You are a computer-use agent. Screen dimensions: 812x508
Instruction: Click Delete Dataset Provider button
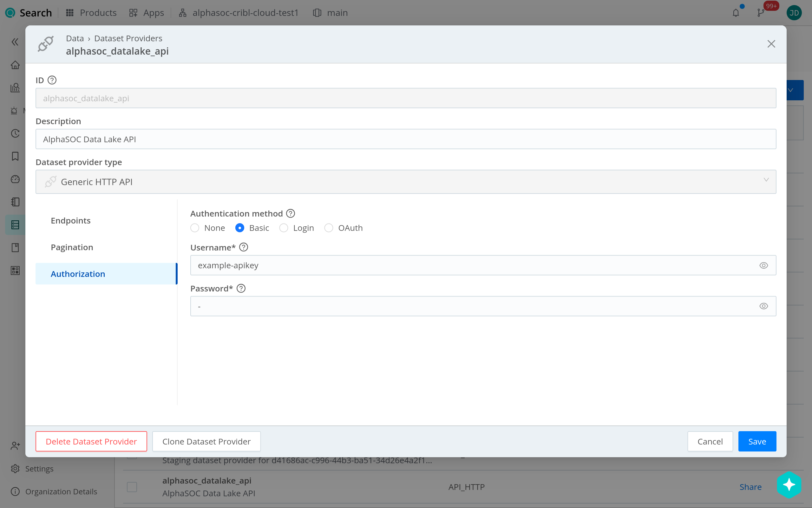click(x=91, y=441)
